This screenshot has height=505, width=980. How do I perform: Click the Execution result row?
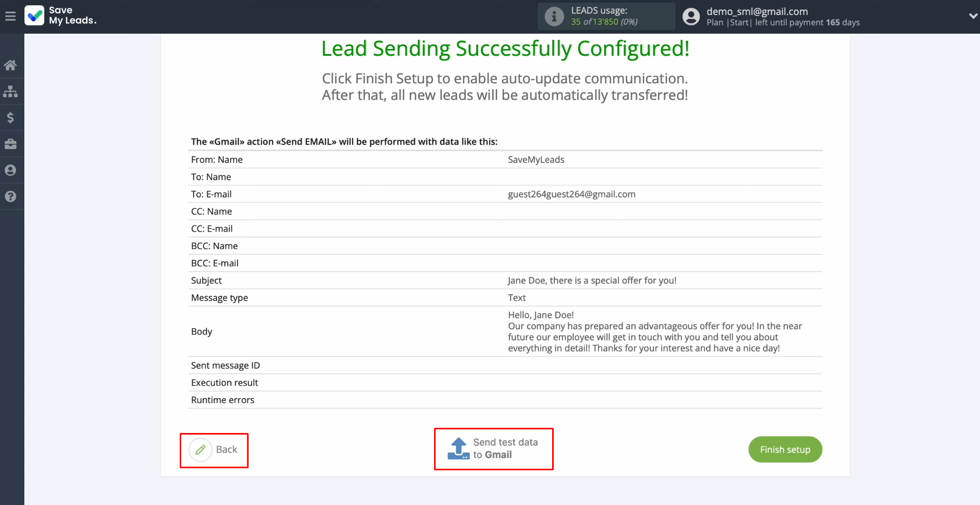pyautogui.click(x=505, y=383)
